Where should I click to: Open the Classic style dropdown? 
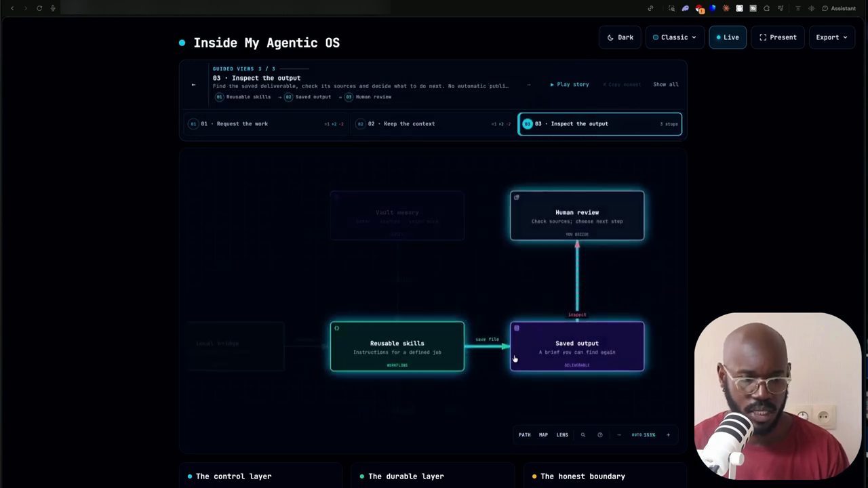click(674, 37)
